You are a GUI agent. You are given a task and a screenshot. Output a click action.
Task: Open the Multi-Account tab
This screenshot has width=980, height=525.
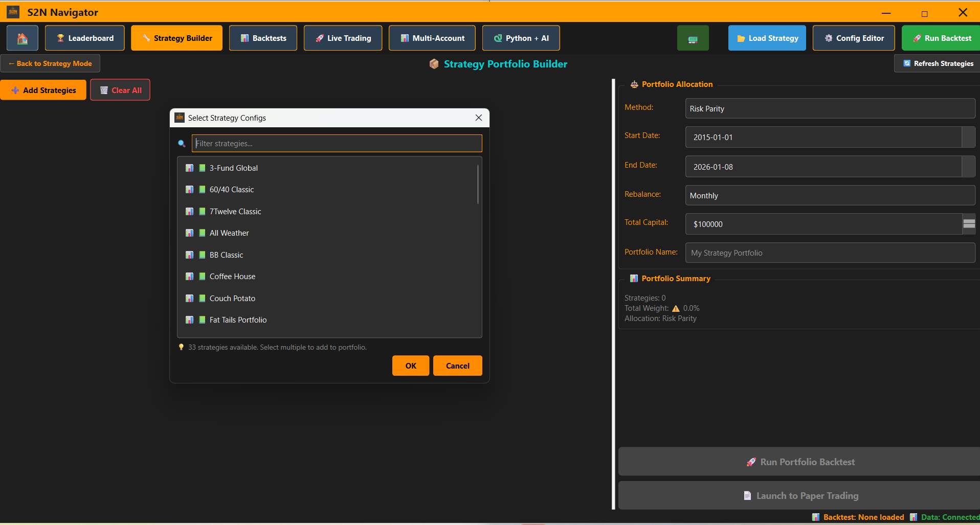(x=432, y=38)
